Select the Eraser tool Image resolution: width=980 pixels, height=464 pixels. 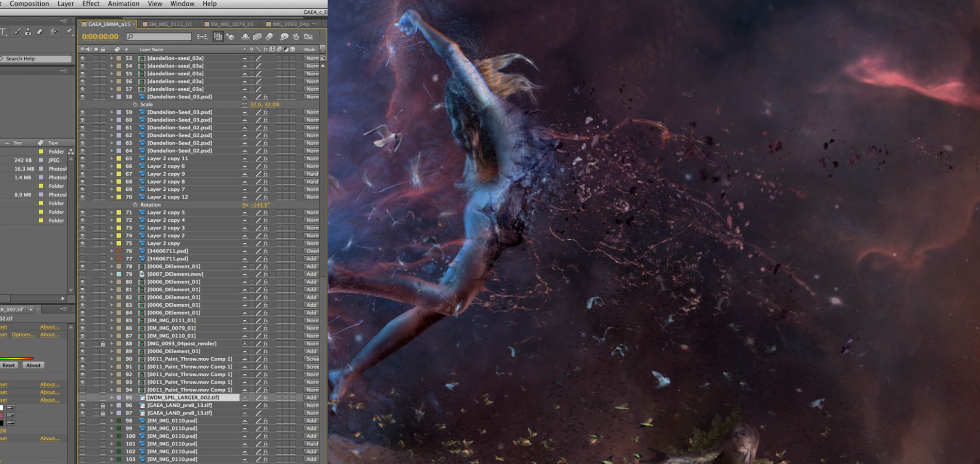pyautogui.click(x=40, y=32)
